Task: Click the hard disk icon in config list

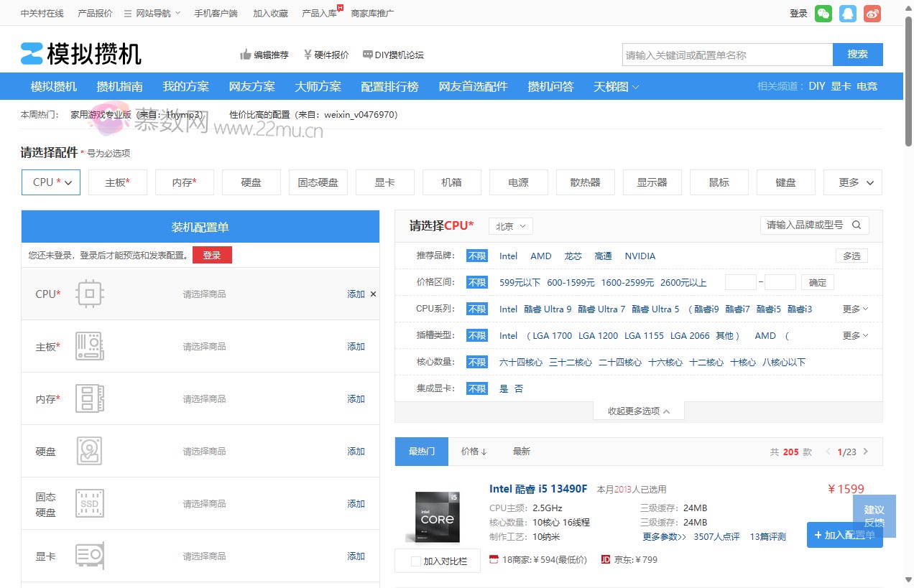Action: point(90,451)
